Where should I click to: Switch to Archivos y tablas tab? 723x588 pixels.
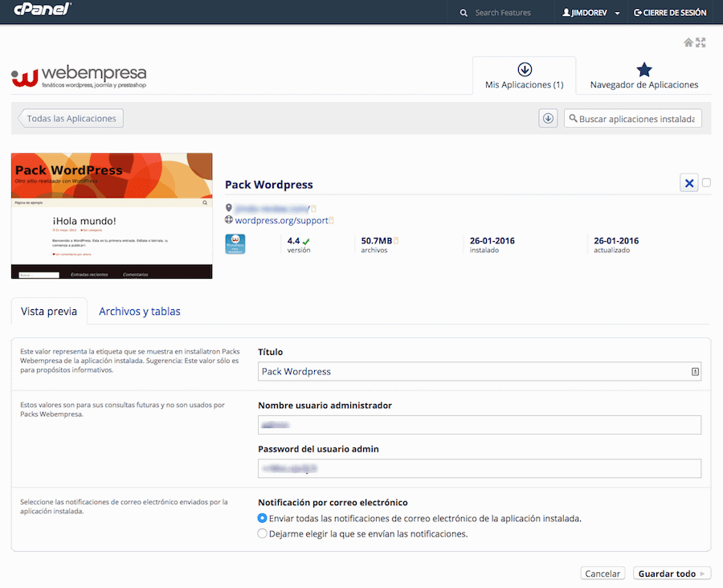[140, 312]
